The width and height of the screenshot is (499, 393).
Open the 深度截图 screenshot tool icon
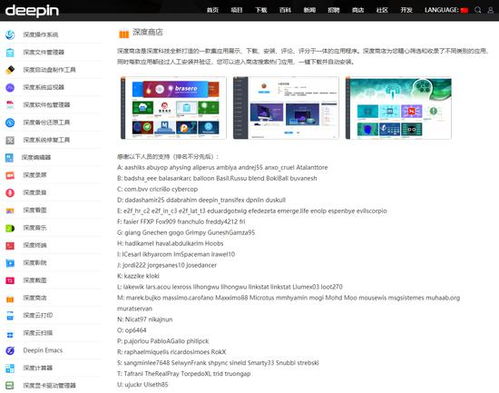click(x=10, y=280)
